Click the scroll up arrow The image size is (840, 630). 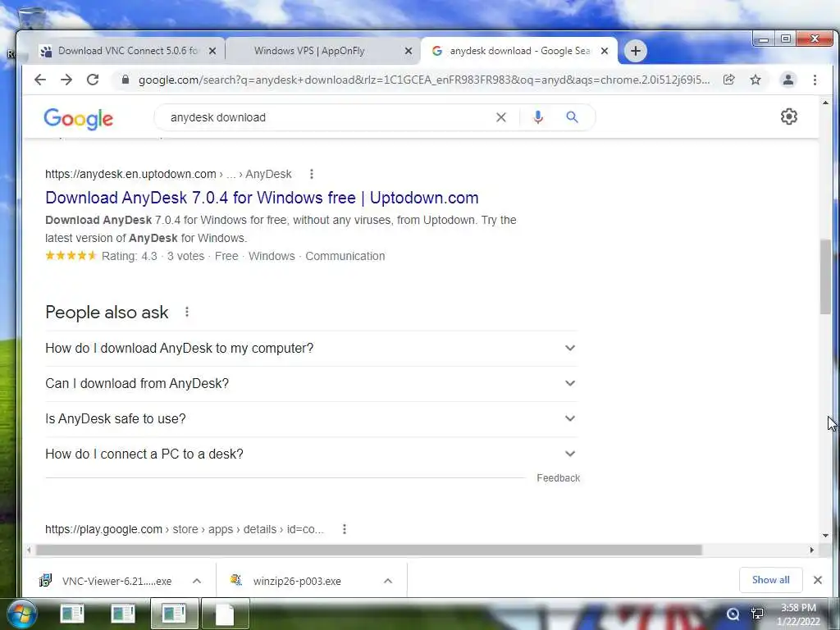825,103
